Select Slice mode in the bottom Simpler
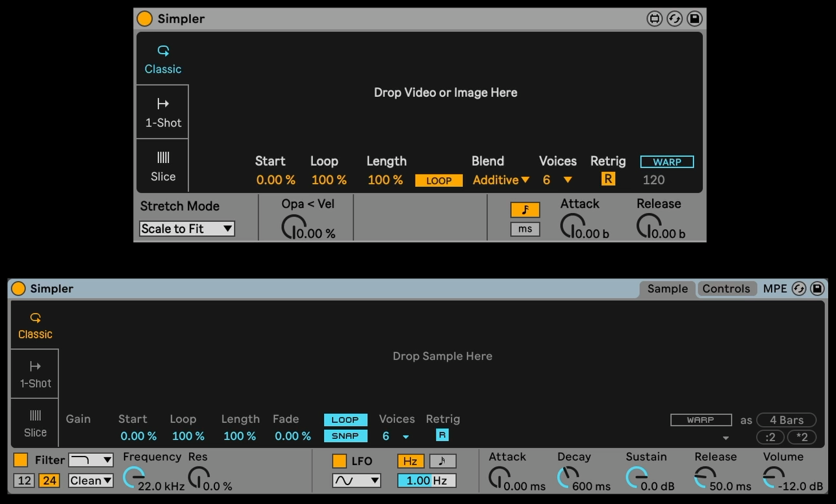The height and width of the screenshot is (504, 836). click(x=35, y=423)
